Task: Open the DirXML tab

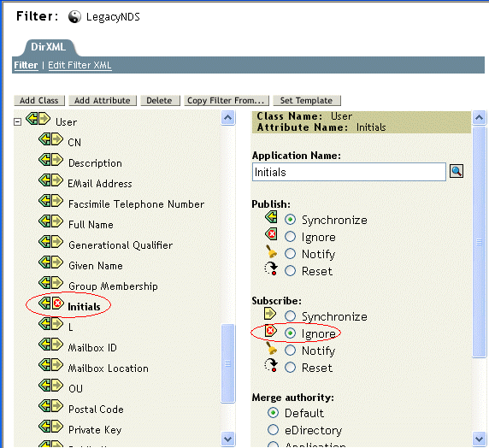Action: tap(49, 47)
